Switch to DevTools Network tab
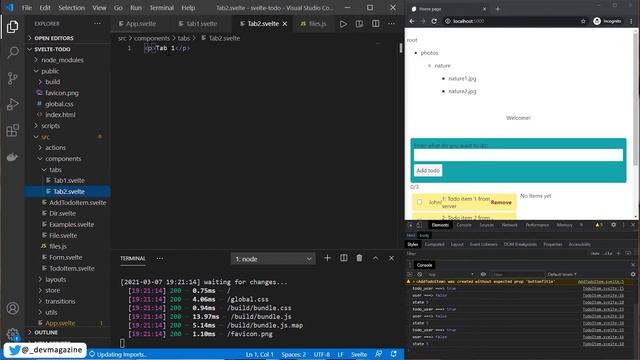 [x=509, y=225]
